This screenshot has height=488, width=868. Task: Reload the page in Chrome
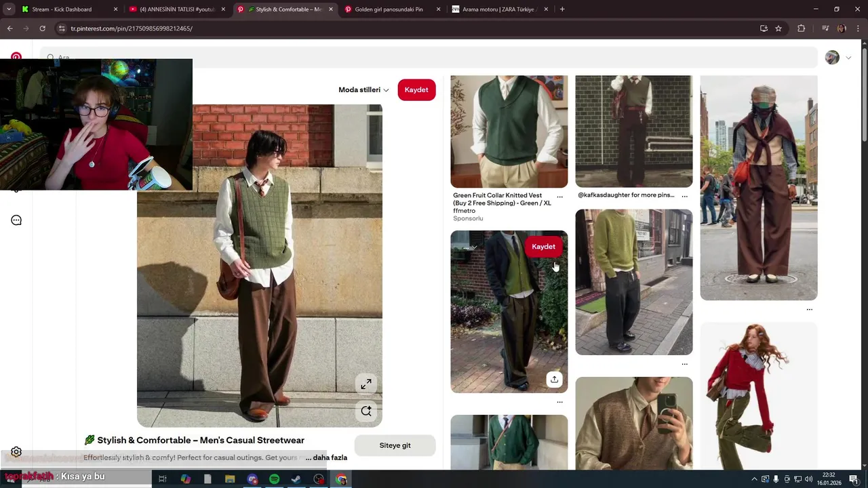point(42,28)
